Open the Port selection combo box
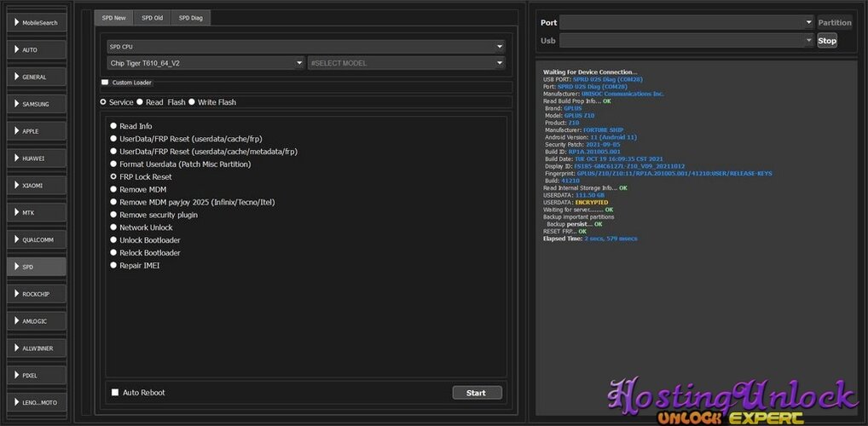The height and width of the screenshot is (426, 868). point(686,23)
